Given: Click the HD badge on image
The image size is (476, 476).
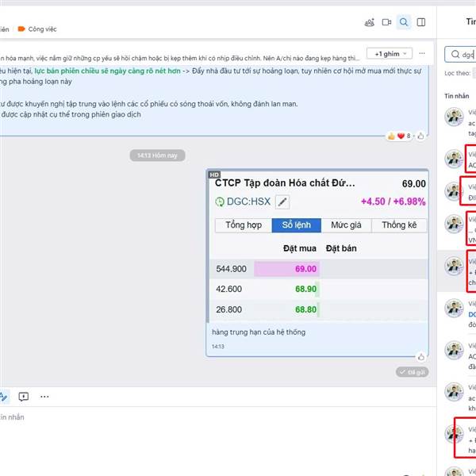Looking at the screenshot, I should pos(214,175).
